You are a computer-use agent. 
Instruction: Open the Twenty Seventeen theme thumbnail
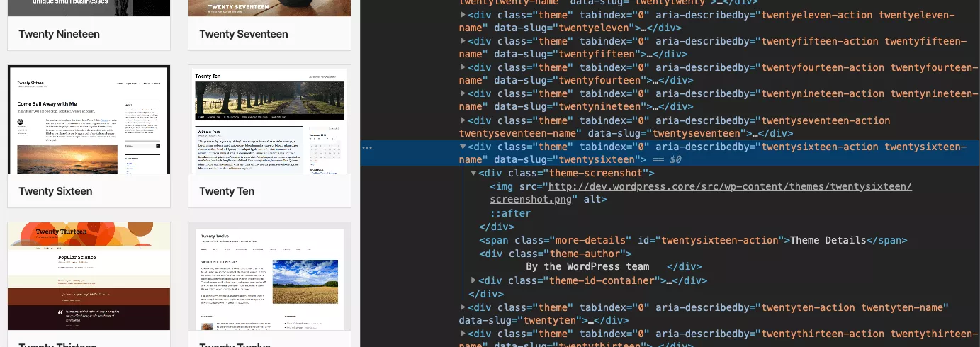click(x=269, y=8)
